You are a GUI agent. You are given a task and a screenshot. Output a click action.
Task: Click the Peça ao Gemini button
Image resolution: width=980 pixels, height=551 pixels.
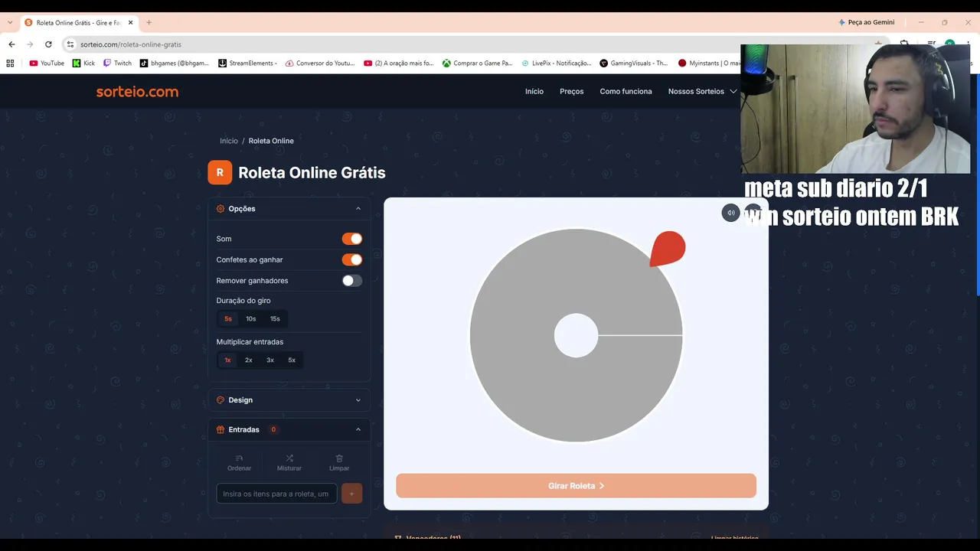867,23
